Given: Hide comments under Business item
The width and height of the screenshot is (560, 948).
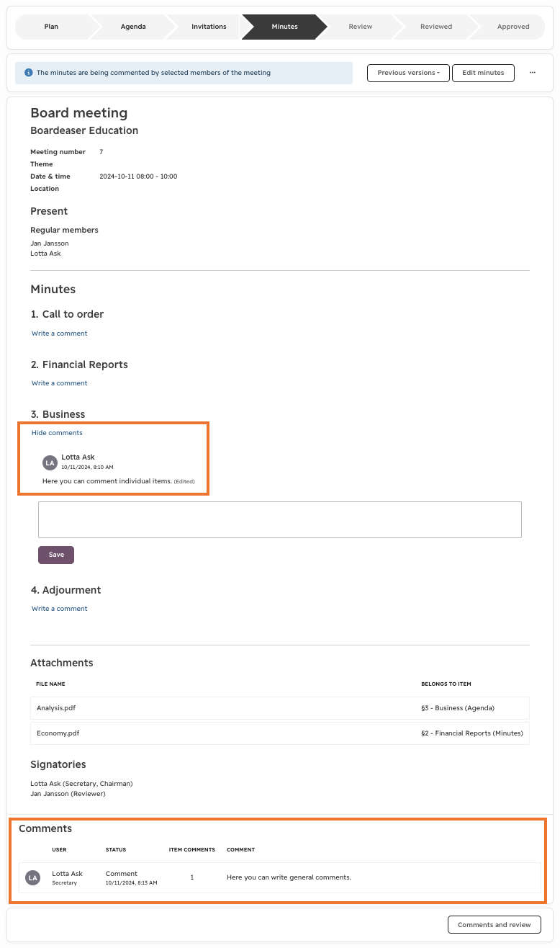Looking at the screenshot, I should (57, 433).
